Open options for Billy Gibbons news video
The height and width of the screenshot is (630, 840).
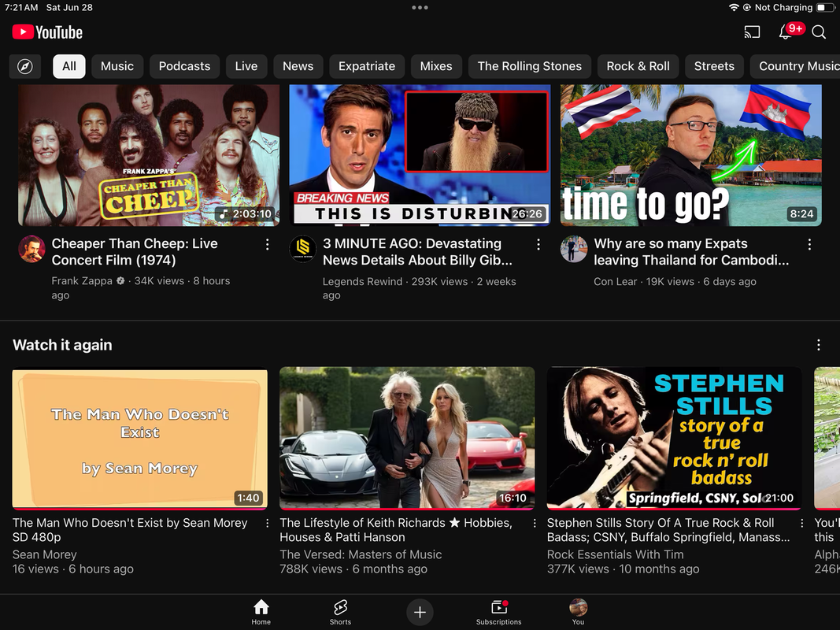538,245
